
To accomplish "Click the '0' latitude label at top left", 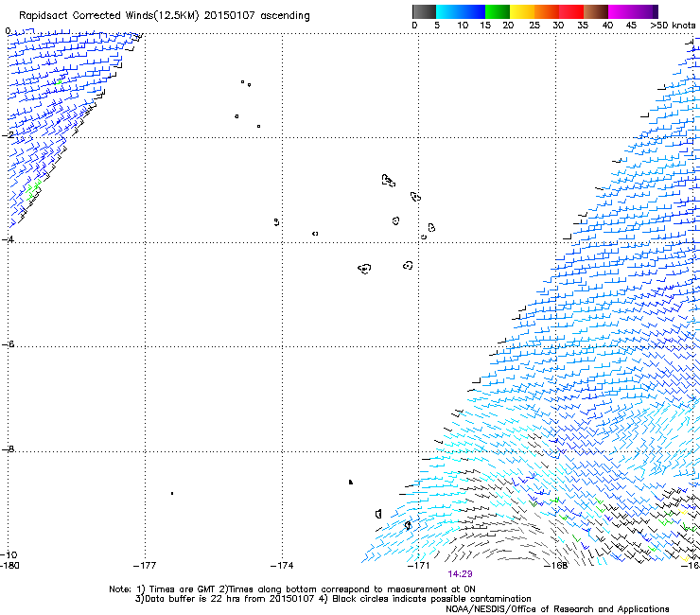I will [x=8, y=31].
